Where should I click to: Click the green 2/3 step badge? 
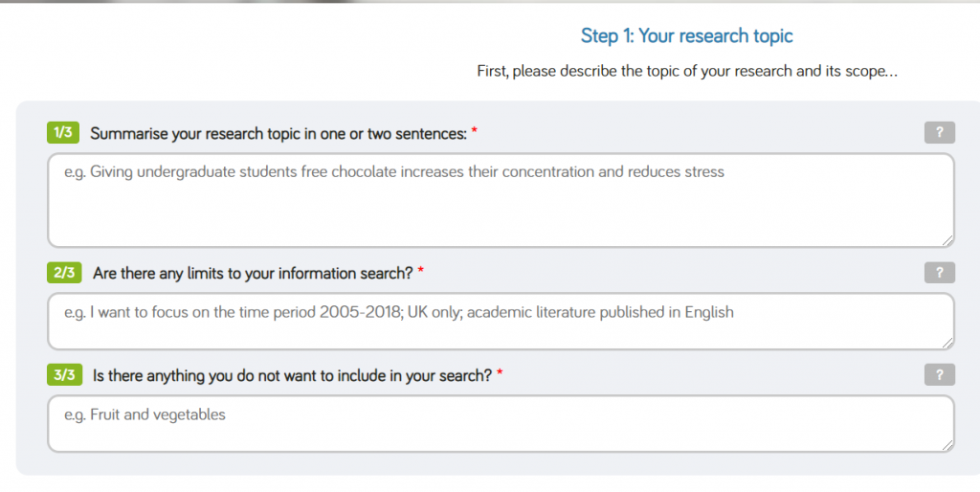(x=64, y=273)
